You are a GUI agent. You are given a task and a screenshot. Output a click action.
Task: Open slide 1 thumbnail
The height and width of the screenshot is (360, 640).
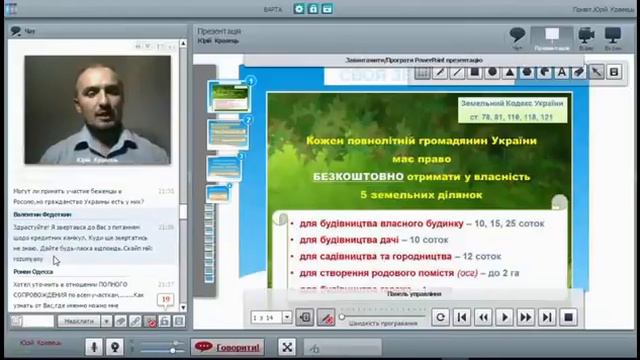229,97
